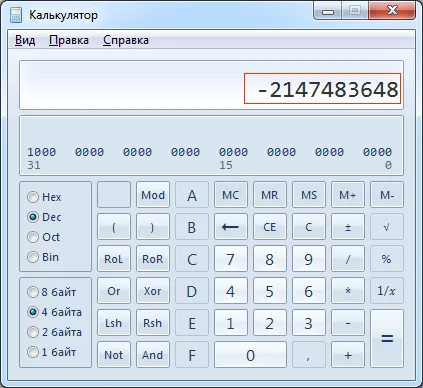Click the C clear button next to CE
The image size is (423, 388).
click(309, 227)
